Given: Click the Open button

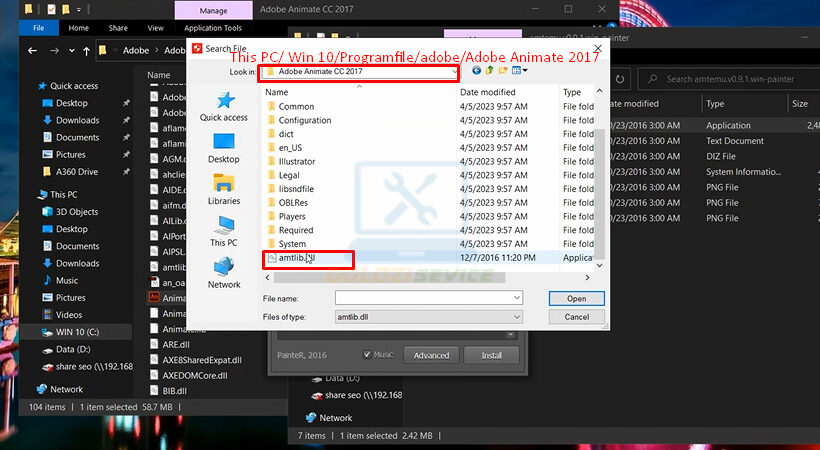Looking at the screenshot, I should click(x=577, y=298).
